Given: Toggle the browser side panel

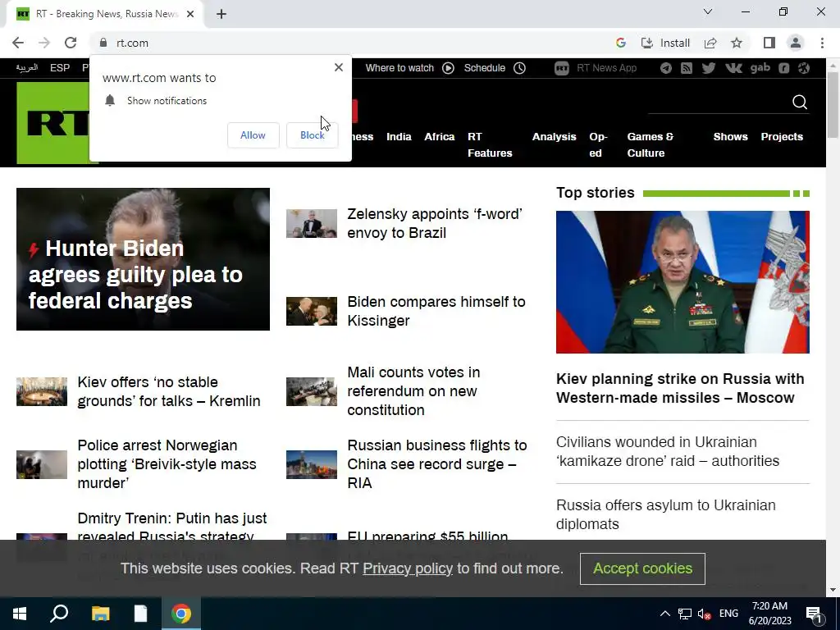Looking at the screenshot, I should (x=769, y=43).
